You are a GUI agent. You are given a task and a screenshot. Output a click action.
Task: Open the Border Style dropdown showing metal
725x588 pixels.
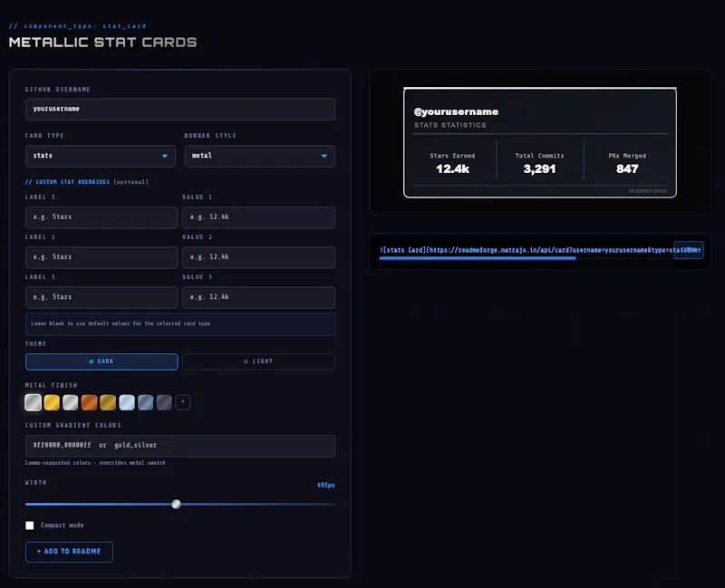coord(260,156)
